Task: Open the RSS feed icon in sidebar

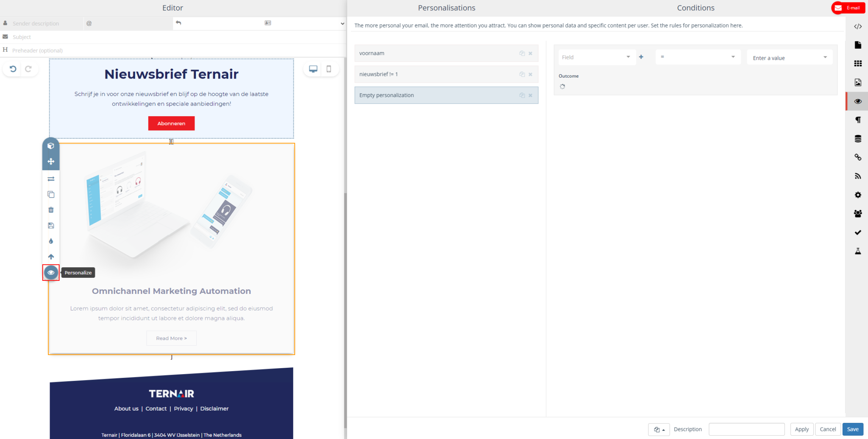Action: 858,176
